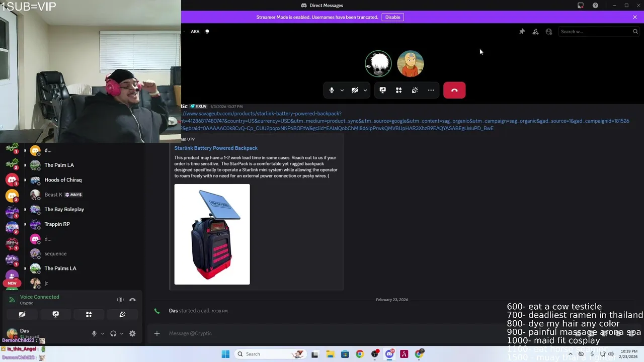Image resolution: width=644 pixels, height=362 pixels.
Task: Start activity from the voice panel
Action: tap(89, 314)
